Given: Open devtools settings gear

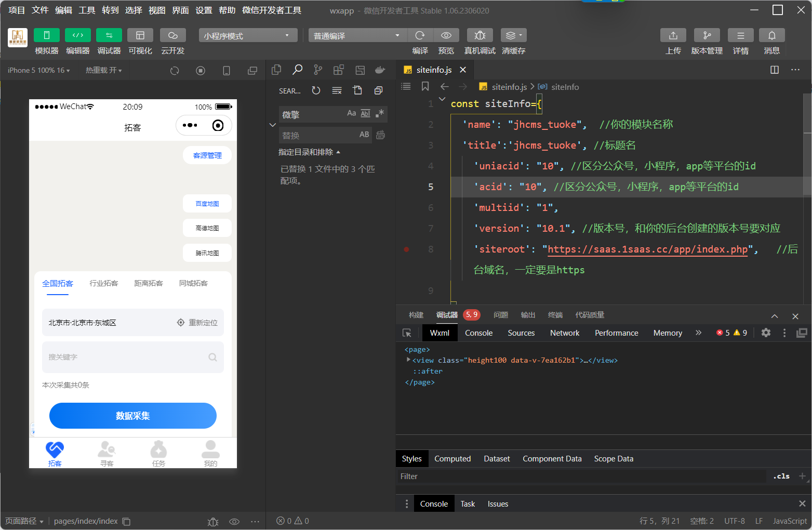Looking at the screenshot, I should pos(766,333).
